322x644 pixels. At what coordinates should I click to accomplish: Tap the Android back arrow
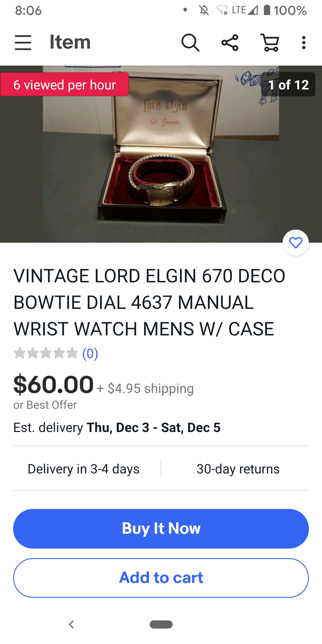click(x=71, y=624)
